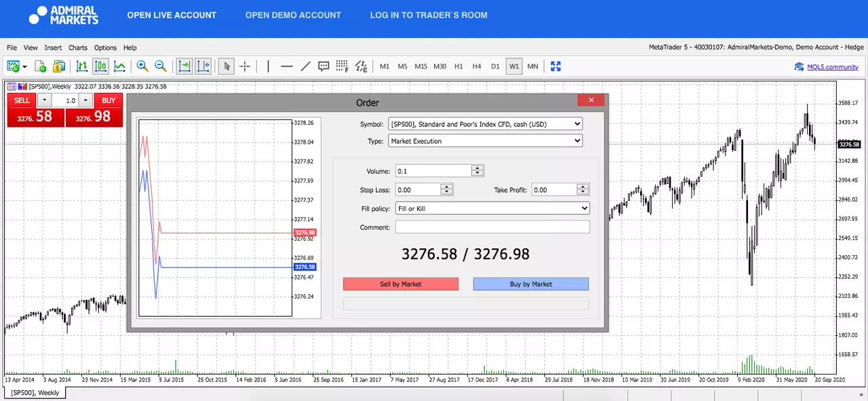Click the fullscreen expand icon
The height and width of the screenshot is (401, 868).
[x=556, y=66]
